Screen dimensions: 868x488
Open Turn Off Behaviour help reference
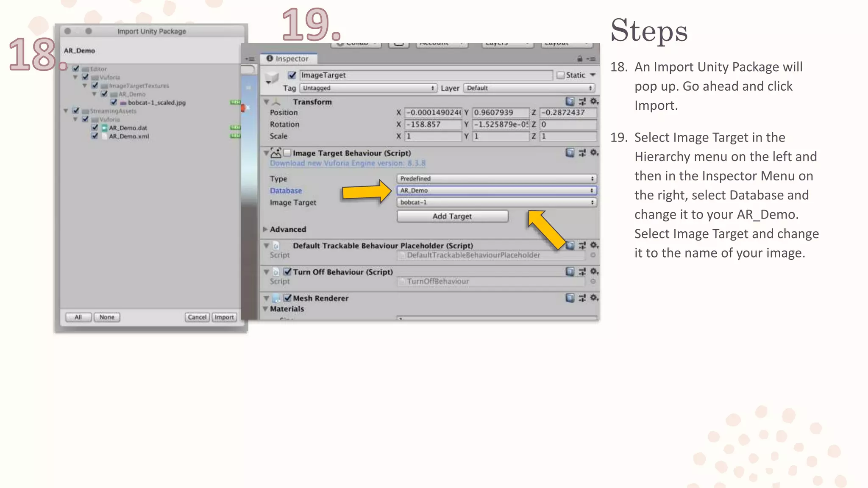[x=570, y=272]
